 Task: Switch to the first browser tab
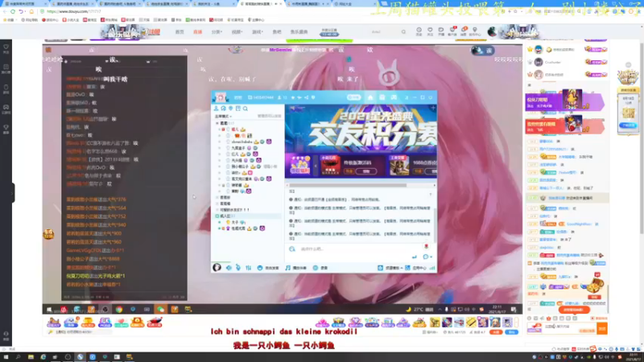pos(24,4)
